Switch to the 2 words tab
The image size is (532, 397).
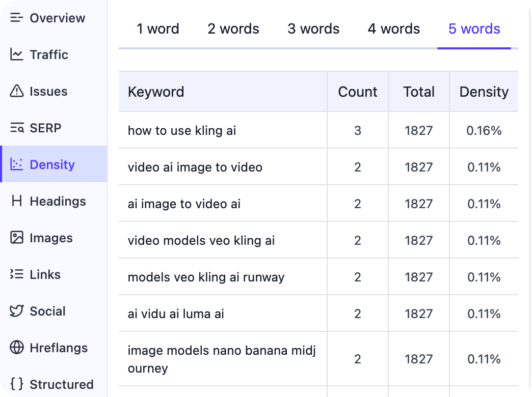coord(233,29)
